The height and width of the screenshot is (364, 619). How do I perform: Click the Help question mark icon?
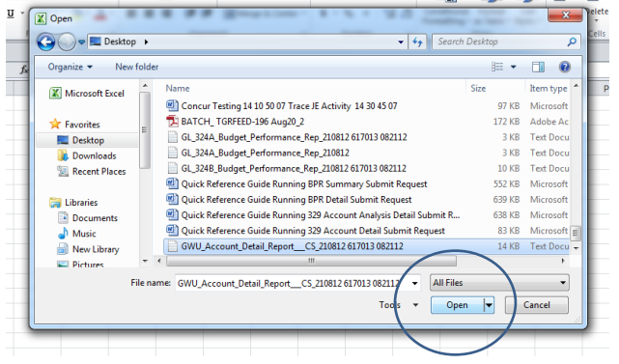pyautogui.click(x=565, y=67)
